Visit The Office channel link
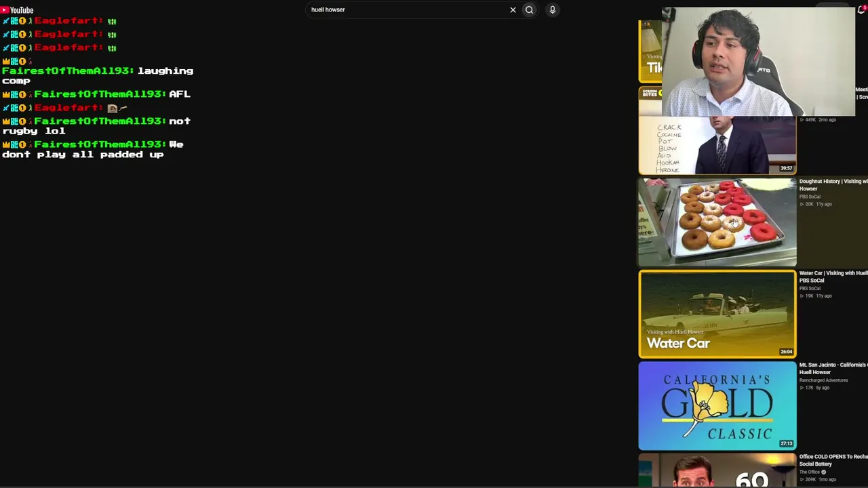Viewport: 868px width, 488px height. pos(812,472)
